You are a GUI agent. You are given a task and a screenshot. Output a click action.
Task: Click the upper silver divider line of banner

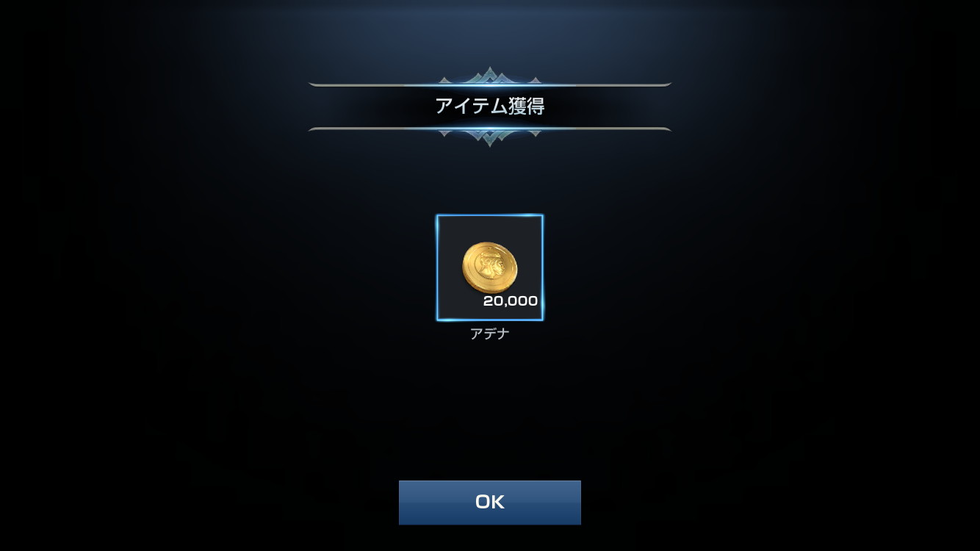tap(490, 84)
